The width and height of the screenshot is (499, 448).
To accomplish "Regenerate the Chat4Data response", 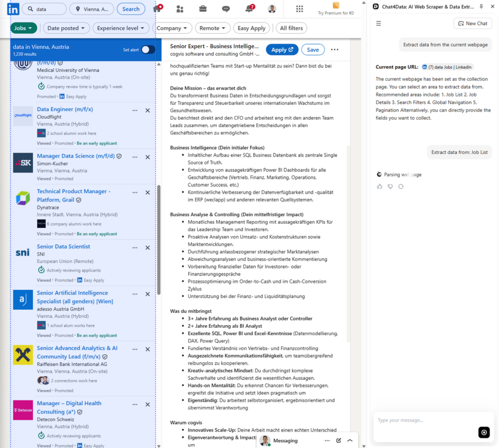I will pyautogui.click(x=401, y=187).
